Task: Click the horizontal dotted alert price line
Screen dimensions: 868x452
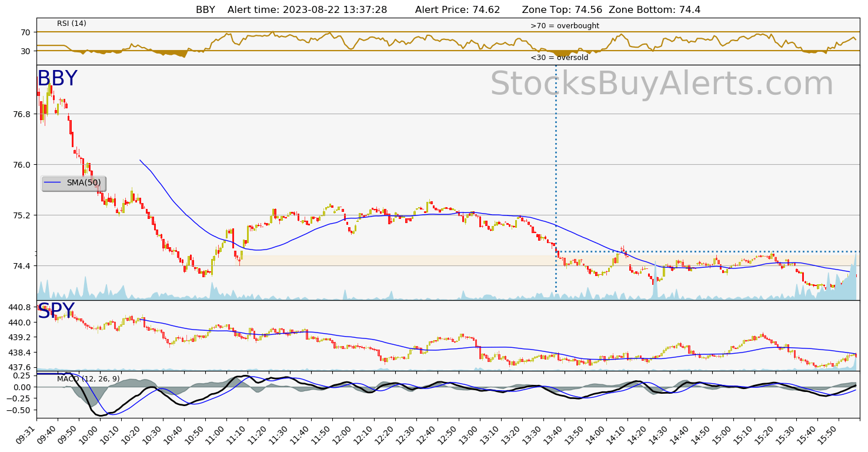Action: point(708,252)
